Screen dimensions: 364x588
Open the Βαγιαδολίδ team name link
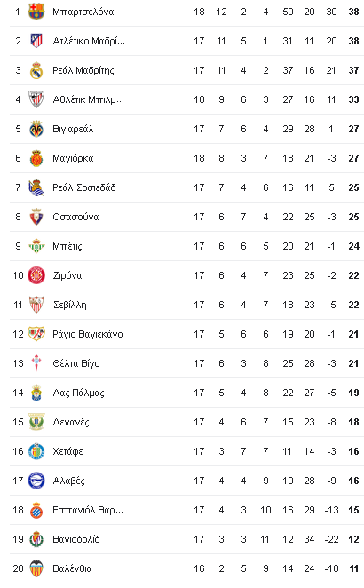pyautogui.click(x=76, y=539)
